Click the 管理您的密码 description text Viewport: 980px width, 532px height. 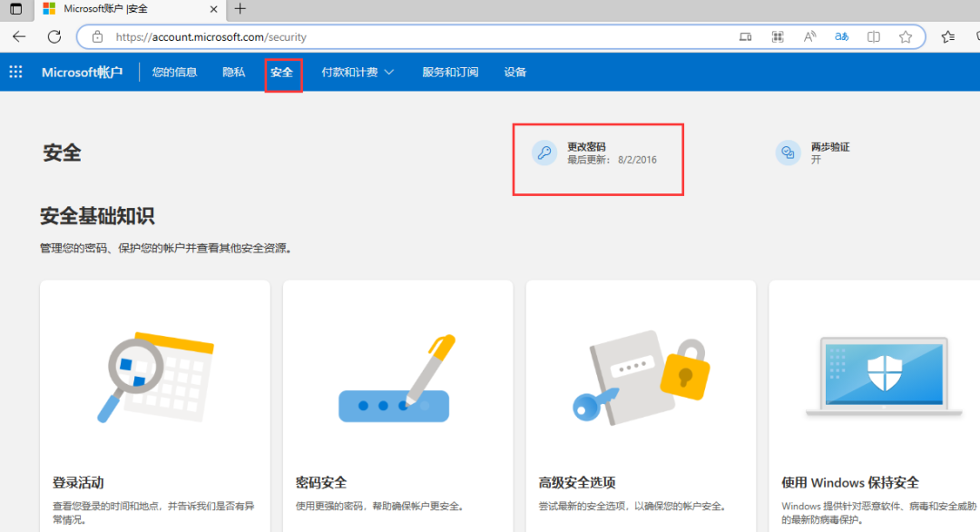166,248
